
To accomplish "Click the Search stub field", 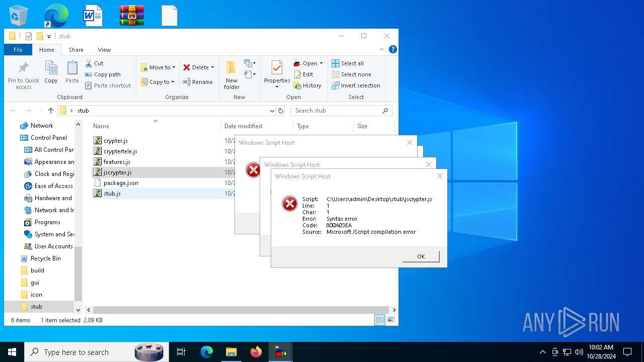I will pyautogui.click(x=341, y=111).
